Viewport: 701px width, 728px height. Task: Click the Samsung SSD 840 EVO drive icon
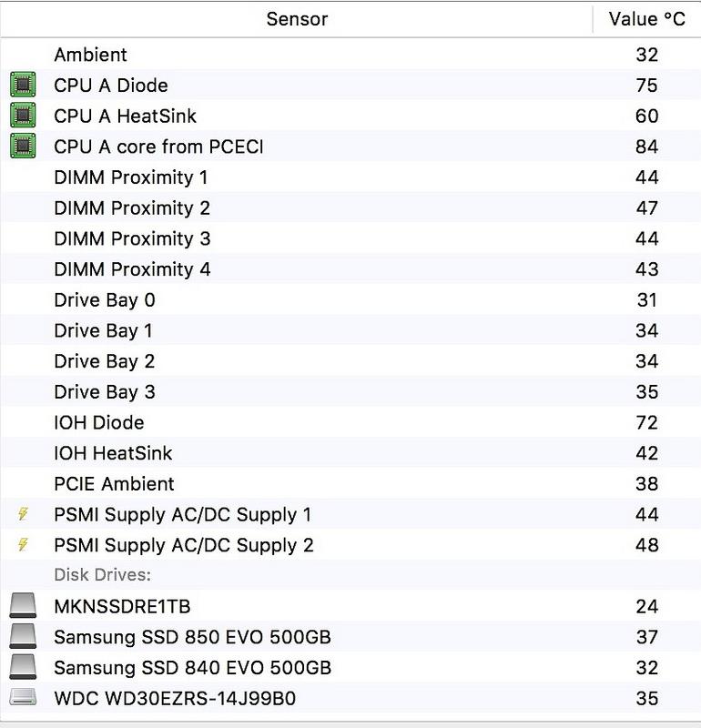pos(24,667)
